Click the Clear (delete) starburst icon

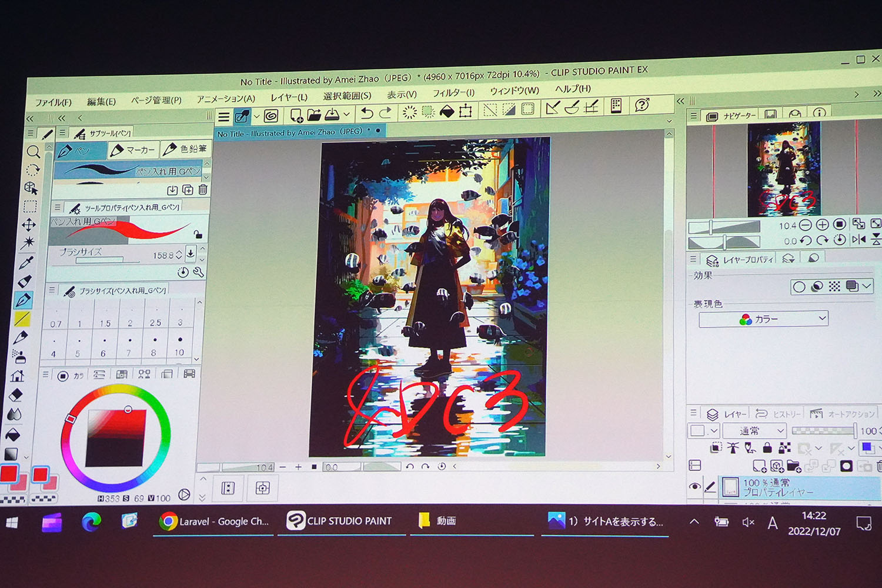410,111
